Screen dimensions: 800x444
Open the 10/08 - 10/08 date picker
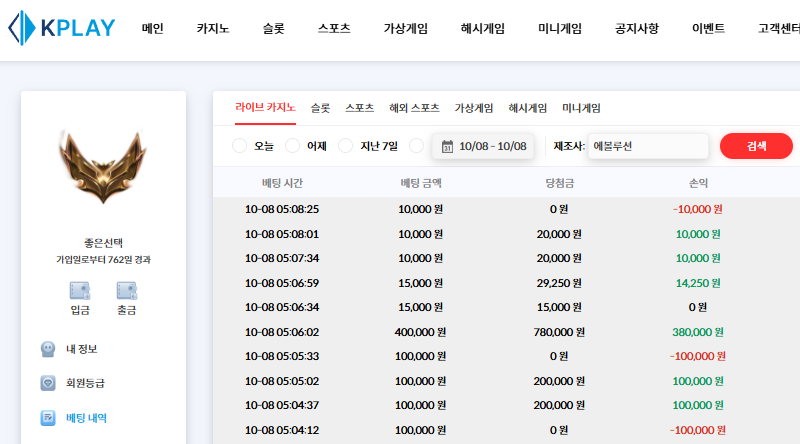tap(492, 146)
